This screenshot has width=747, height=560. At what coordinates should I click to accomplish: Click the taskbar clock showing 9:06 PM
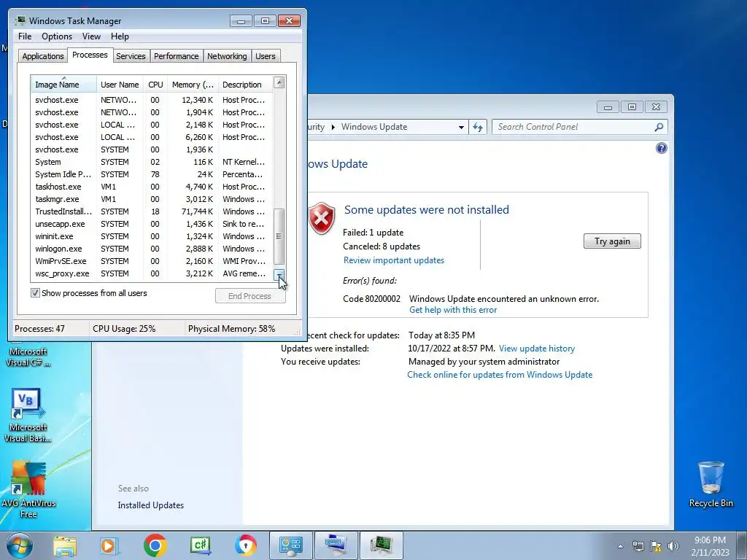pyautogui.click(x=710, y=546)
